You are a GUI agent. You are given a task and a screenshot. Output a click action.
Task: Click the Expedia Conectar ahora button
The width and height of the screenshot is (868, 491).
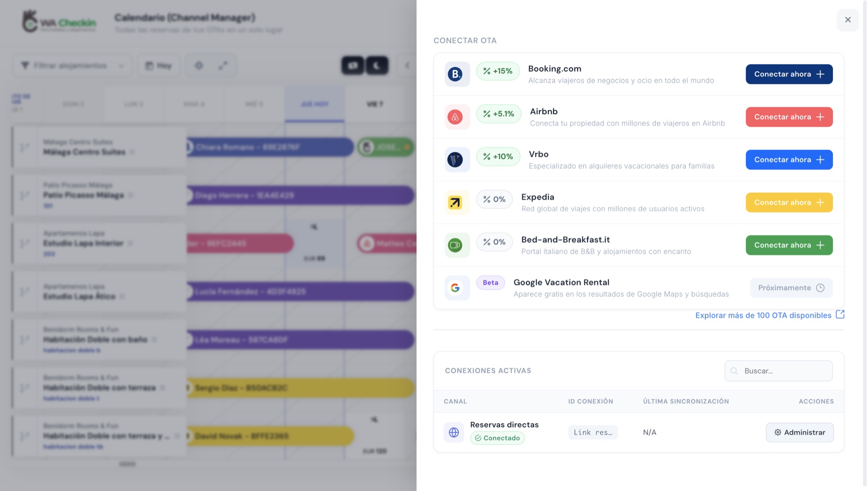789,203
